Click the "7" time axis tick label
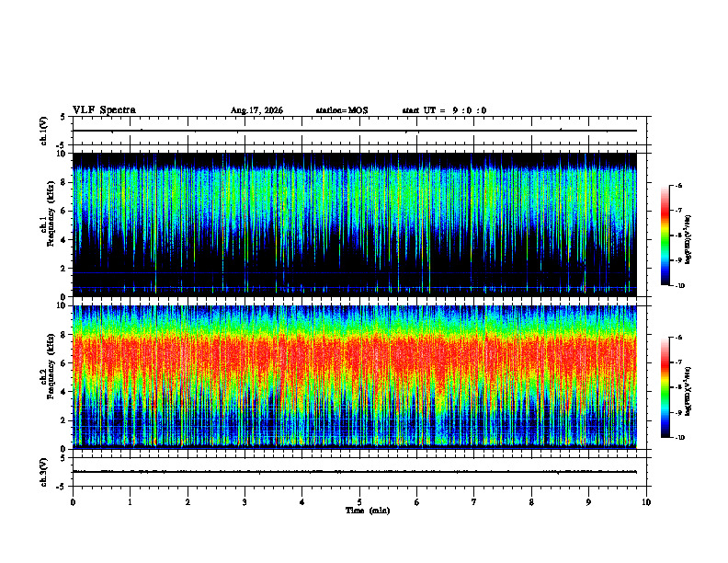 click(x=474, y=502)
